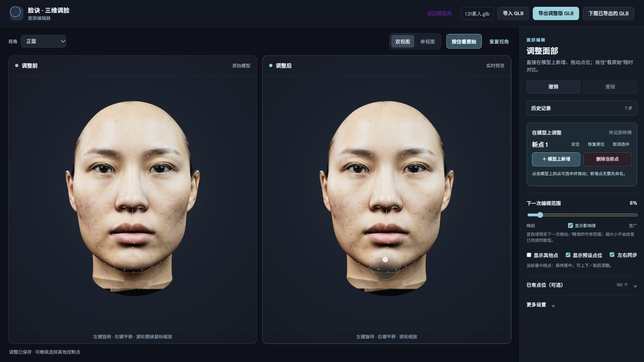This screenshot has height=362, width=644.
Task: Click 重置视角 to reset the view
Action: pos(499,41)
